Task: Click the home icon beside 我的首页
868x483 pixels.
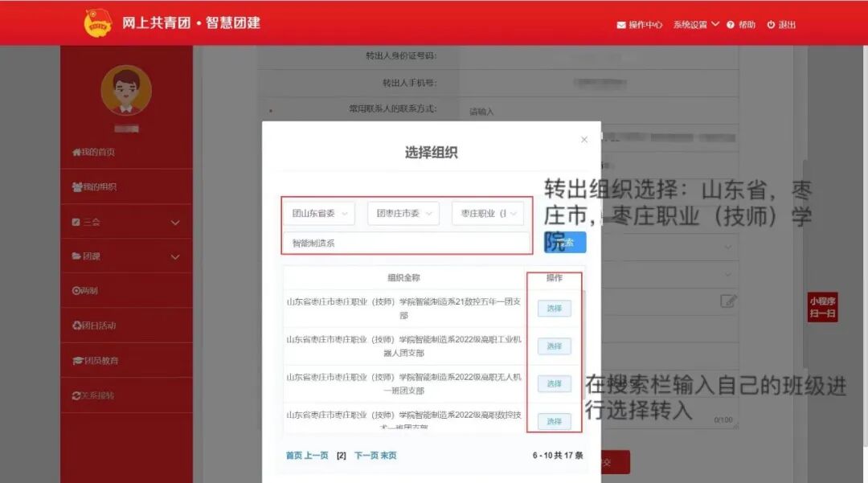Action: click(x=76, y=152)
